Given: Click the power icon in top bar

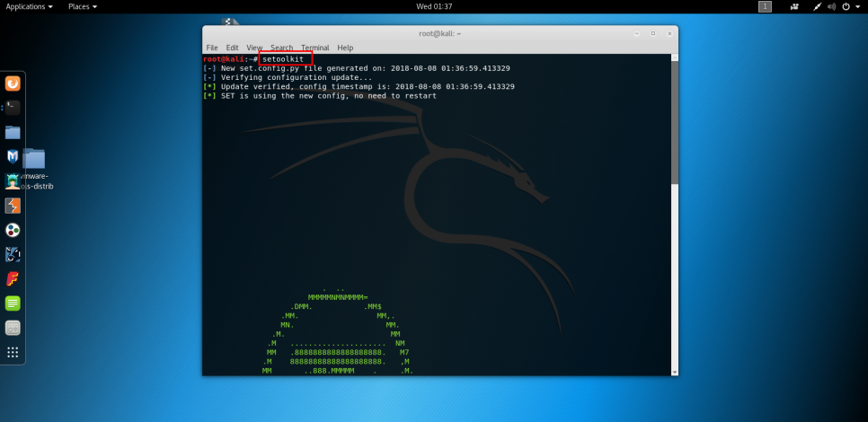Looking at the screenshot, I should point(846,6).
